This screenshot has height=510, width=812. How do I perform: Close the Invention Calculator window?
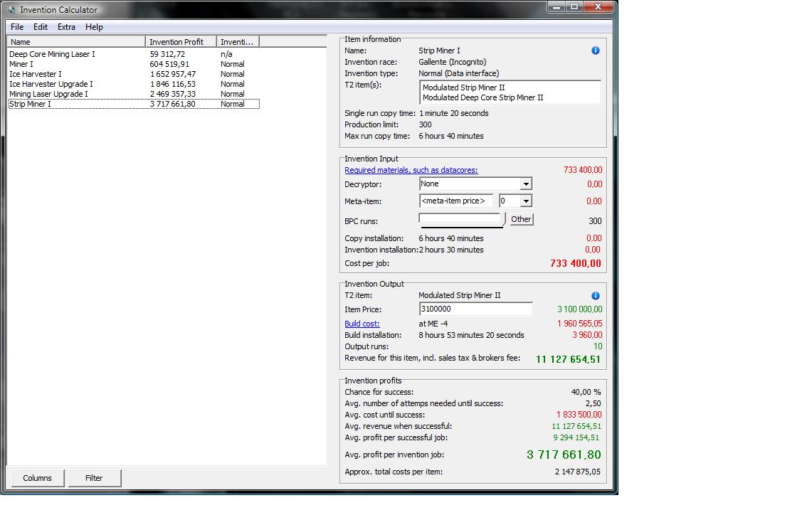[598, 6]
